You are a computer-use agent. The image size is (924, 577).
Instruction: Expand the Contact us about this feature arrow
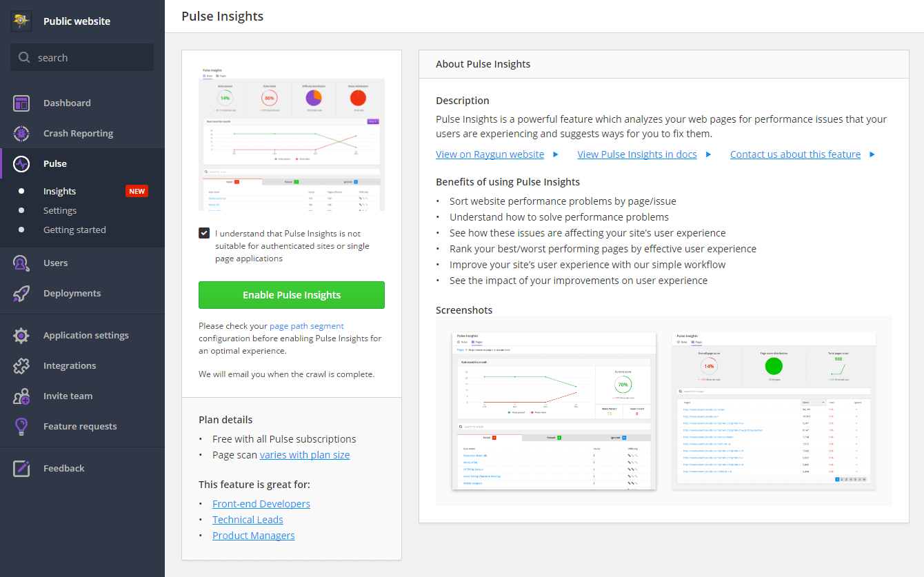coord(872,154)
